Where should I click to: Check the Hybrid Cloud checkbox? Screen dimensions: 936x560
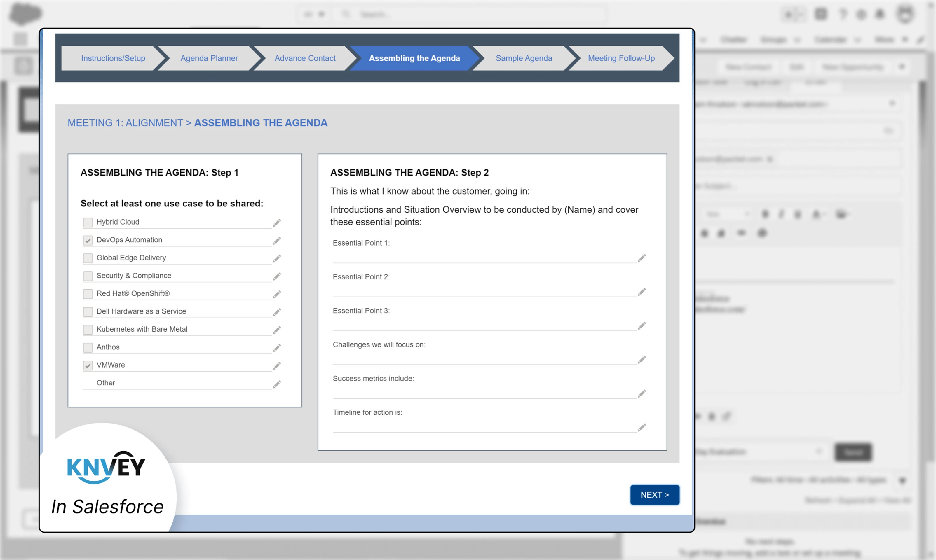tap(88, 222)
